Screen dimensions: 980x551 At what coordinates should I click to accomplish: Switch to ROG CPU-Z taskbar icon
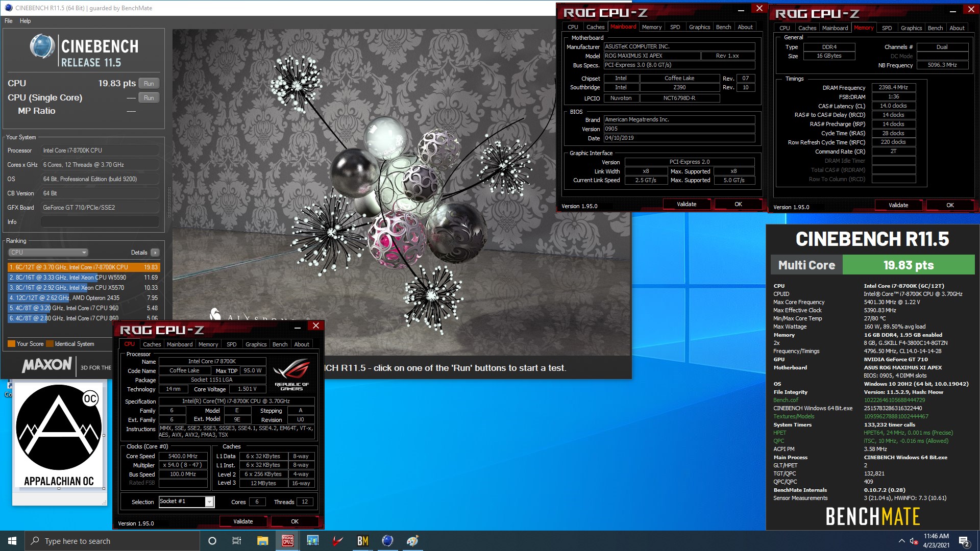coord(288,541)
